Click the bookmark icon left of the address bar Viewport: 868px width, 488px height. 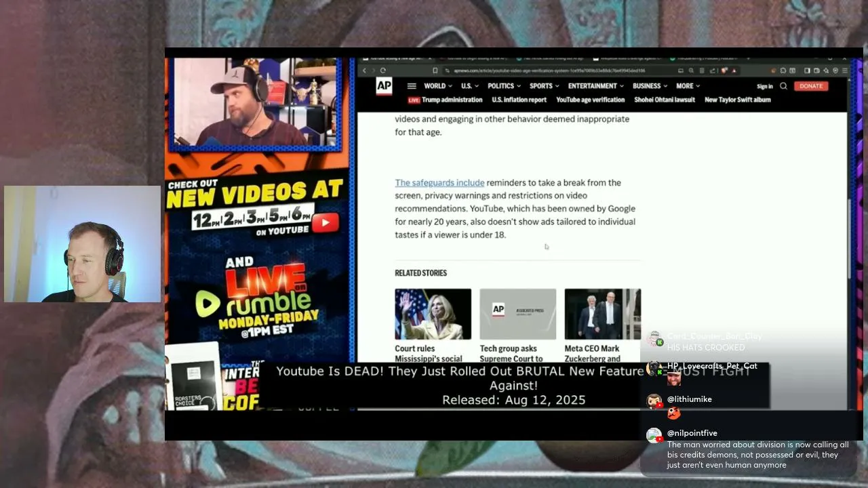tap(435, 70)
